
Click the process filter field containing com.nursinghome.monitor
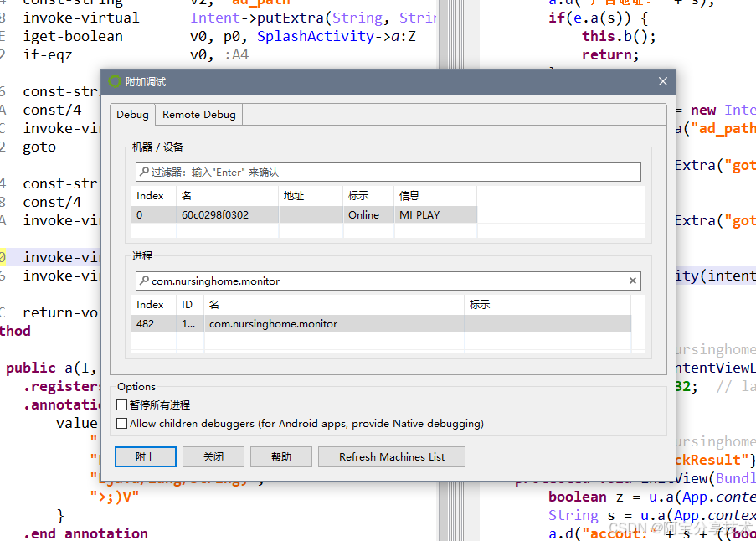tap(388, 281)
